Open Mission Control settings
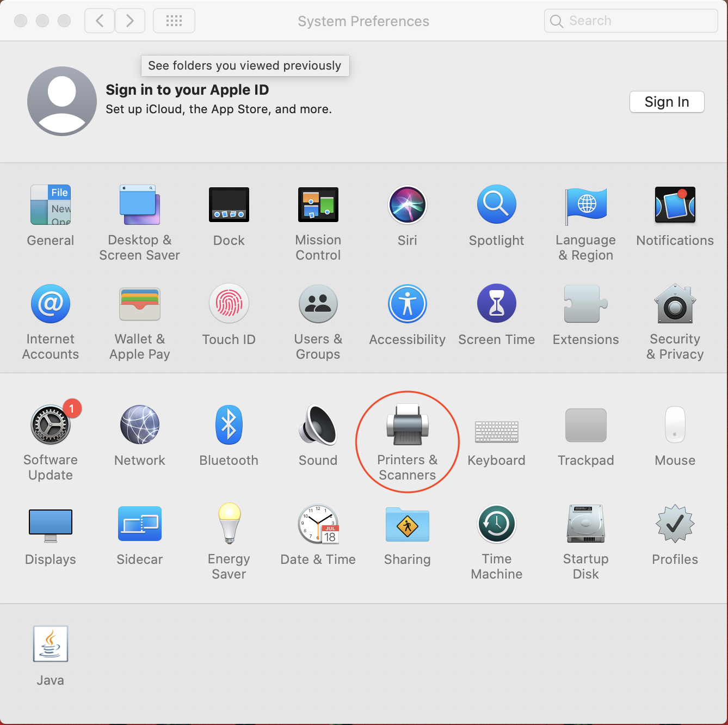Screen dimensions: 728x725 tap(318, 205)
